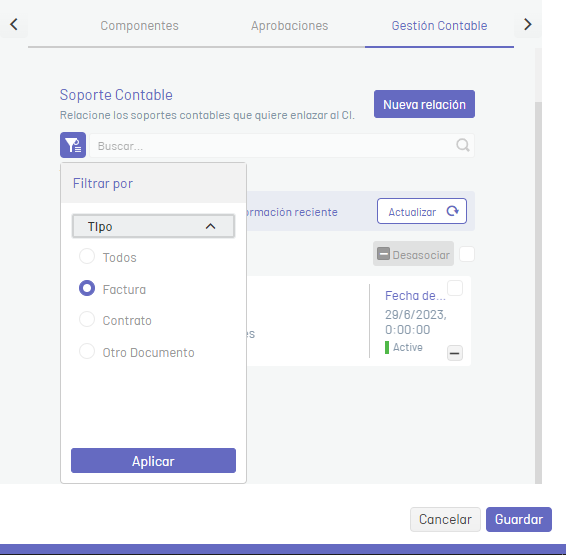This screenshot has width=566, height=555.
Task: Choose the Otro Documento radio option
Action: point(87,351)
